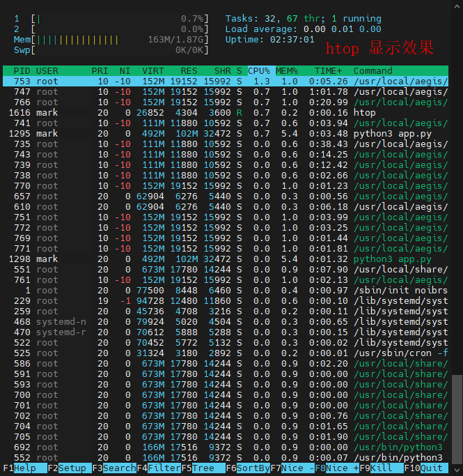Select the /sbin/init row PID 1

[x=226, y=291]
